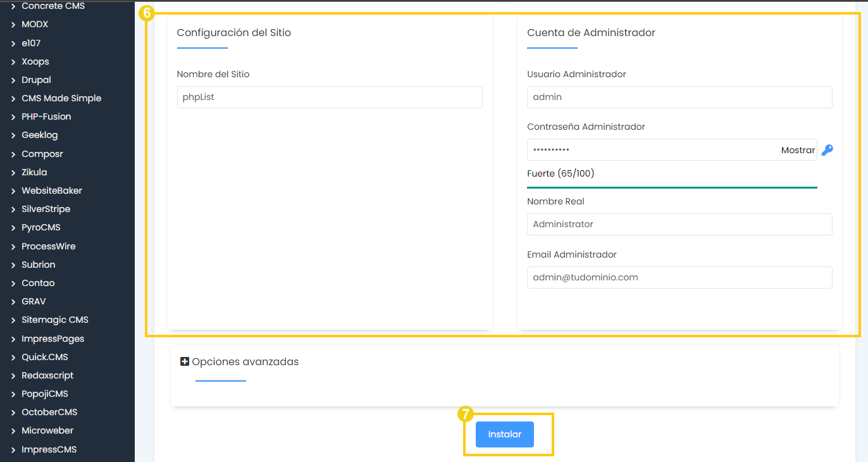
Task: Click the Contraseña Administrador field
Action: click(672, 150)
